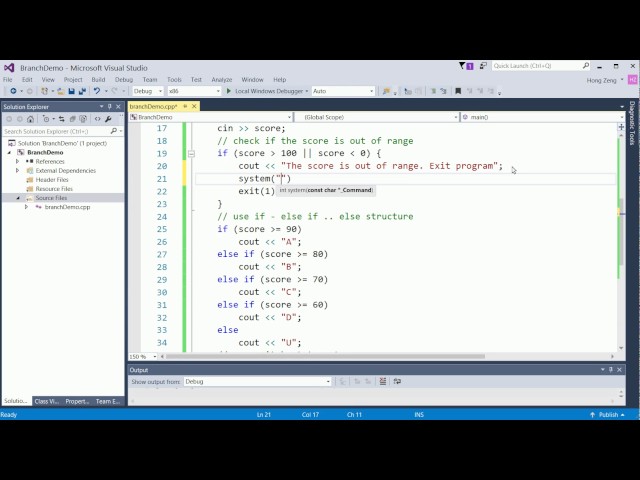Click the Solution Explorer search magnifier
Screen dimensions: 640x480
[x=114, y=131]
